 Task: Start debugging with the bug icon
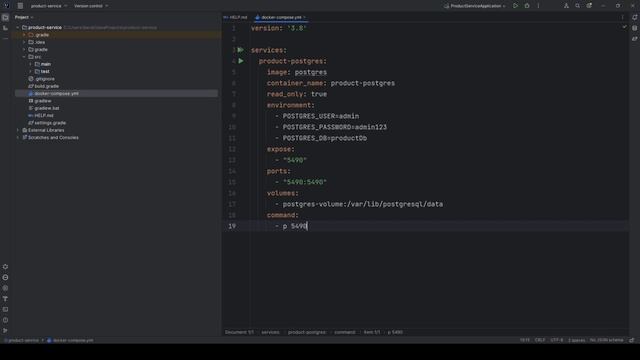[527, 6]
